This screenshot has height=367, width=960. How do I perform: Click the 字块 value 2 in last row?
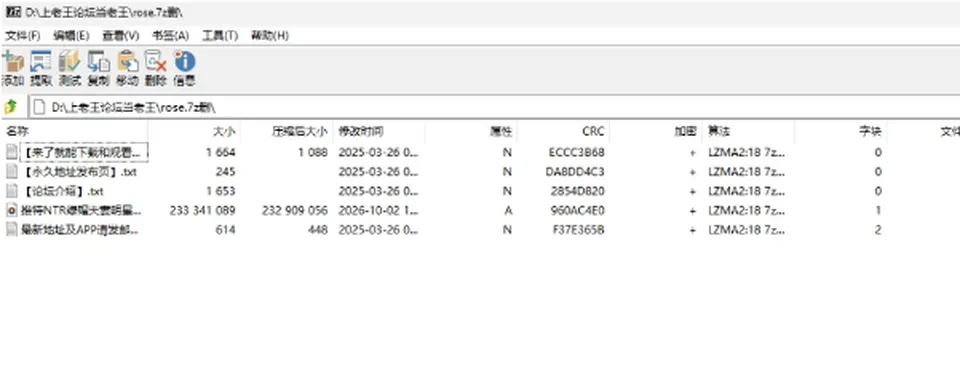coord(878,230)
